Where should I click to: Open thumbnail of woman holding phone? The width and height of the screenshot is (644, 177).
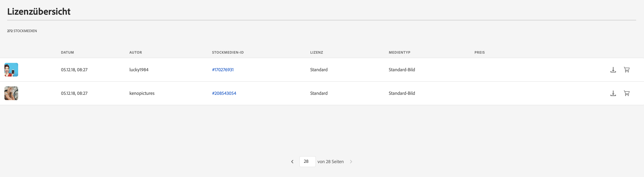11,70
